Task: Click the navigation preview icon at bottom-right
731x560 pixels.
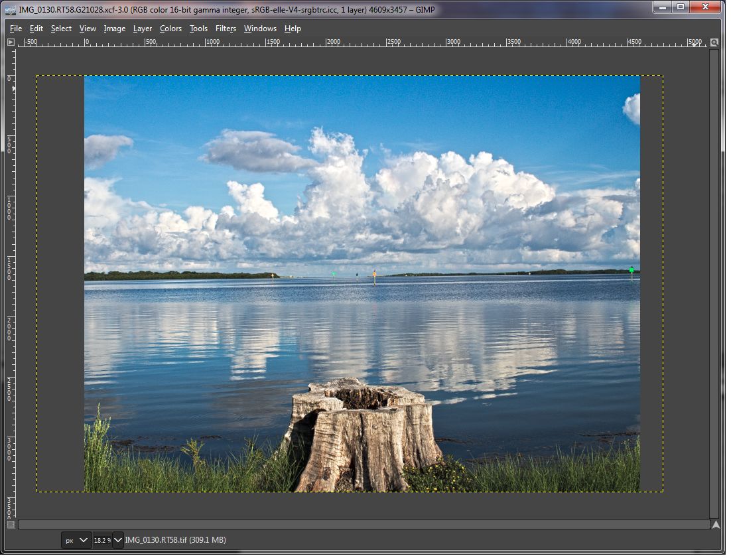Action: [x=715, y=525]
